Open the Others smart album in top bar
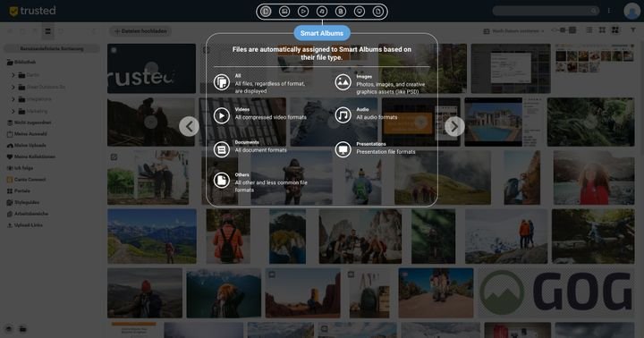Screen dimensions: 644x338 click(x=378, y=12)
